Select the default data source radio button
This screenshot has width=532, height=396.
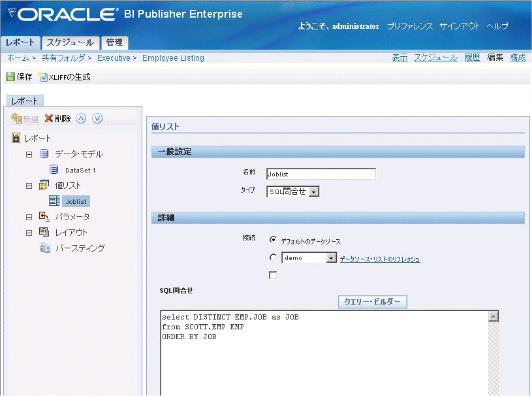(273, 239)
